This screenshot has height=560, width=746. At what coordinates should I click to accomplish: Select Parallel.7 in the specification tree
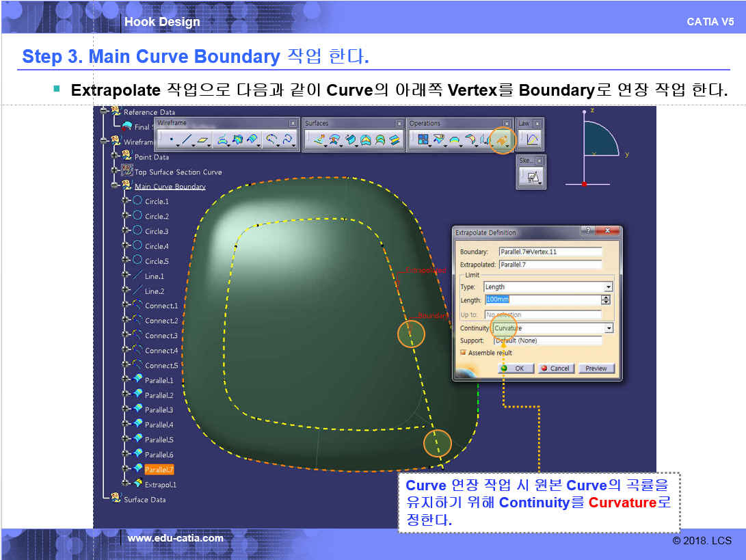point(159,470)
